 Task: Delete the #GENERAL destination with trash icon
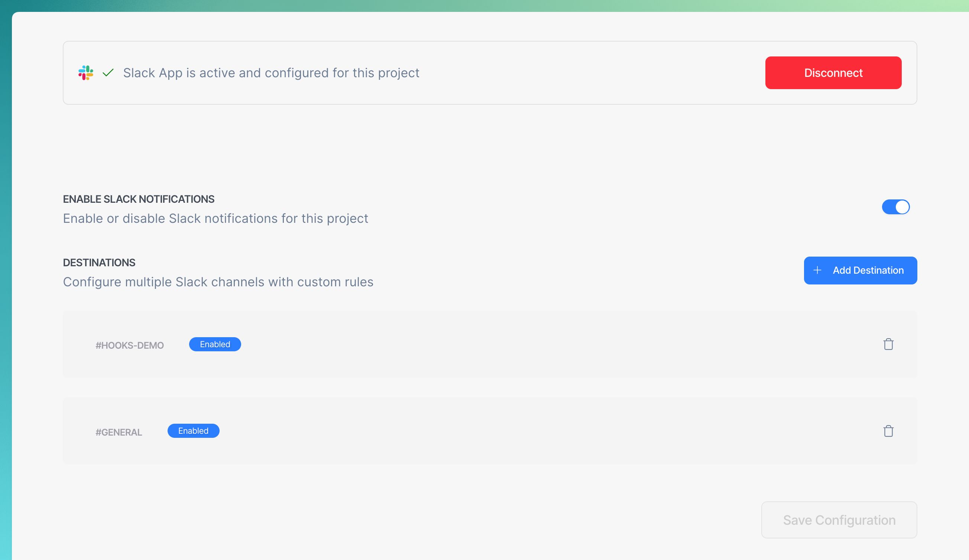pos(888,431)
